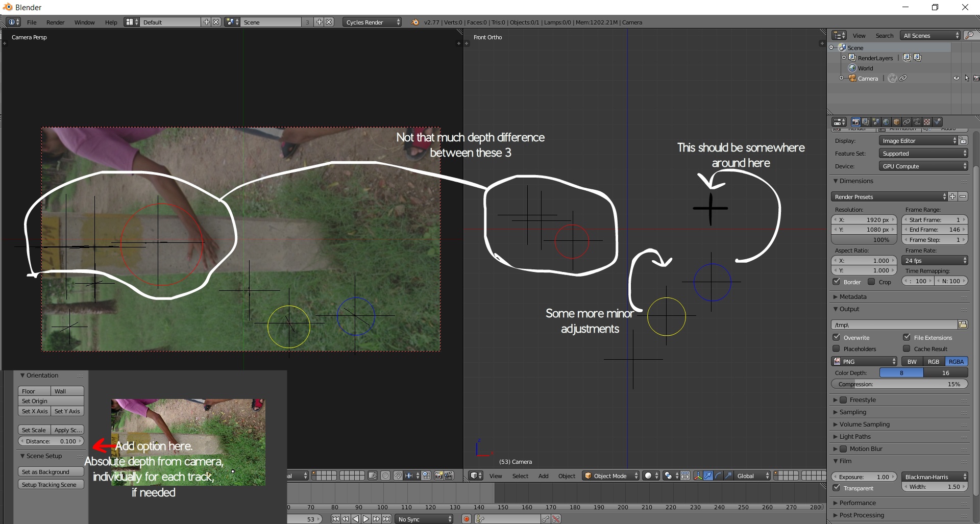
Task: Toggle the Overwrite checkbox
Action: [837, 337]
